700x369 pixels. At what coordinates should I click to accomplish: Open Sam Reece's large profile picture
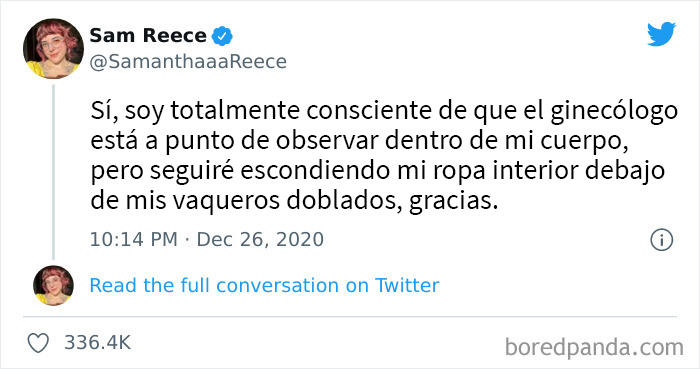53,49
